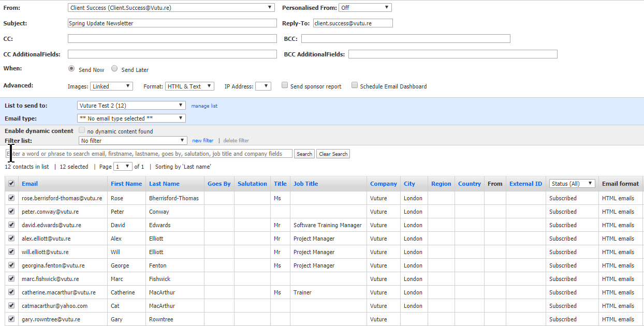Enable the Send sponsor report checkbox
This screenshot has width=644, height=326.
[285, 85]
